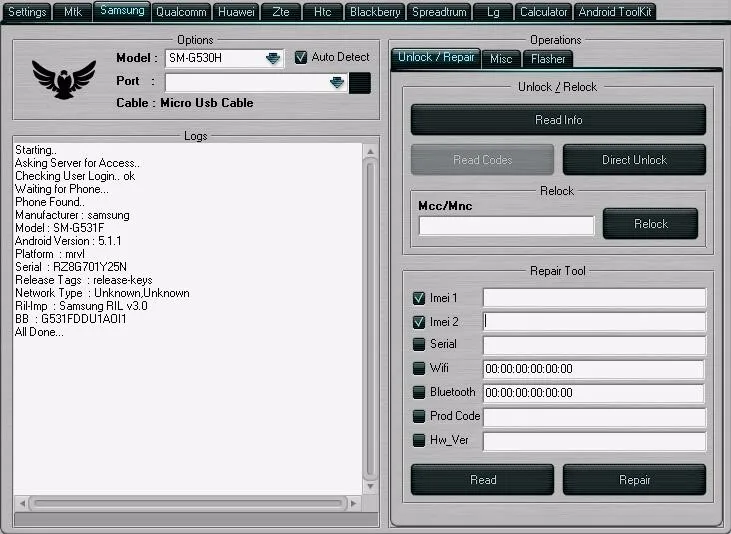Select the Samsung tab
731x534 pixels.
pyautogui.click(x=122, y=11)
